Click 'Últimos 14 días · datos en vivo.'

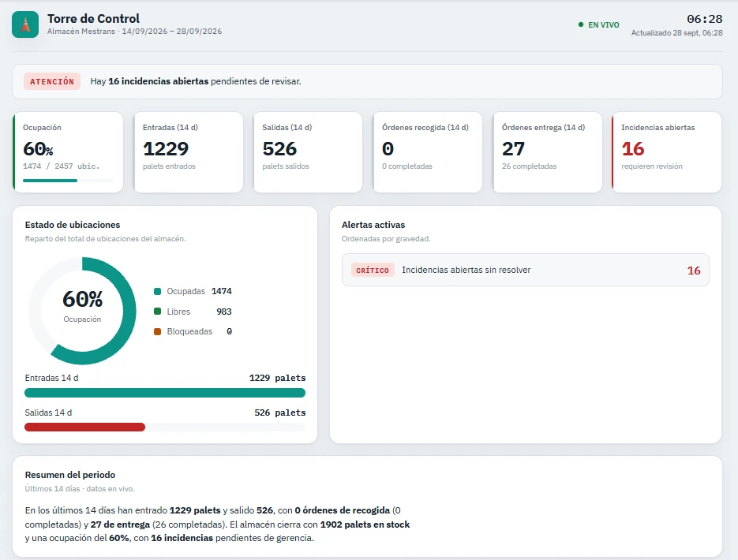(x=80, y=489)
